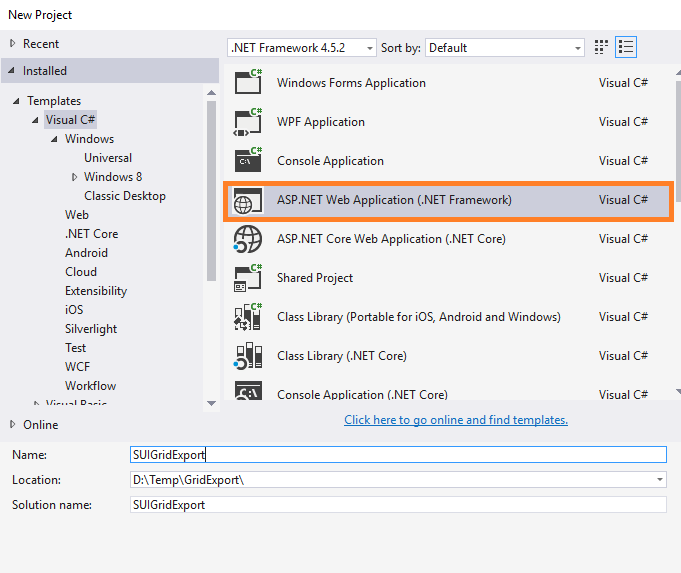Image resolution: width=681 pixels, height=573 pixels.
Task: Click the category tree scroll down arrow
Action: tap(212, 403)
